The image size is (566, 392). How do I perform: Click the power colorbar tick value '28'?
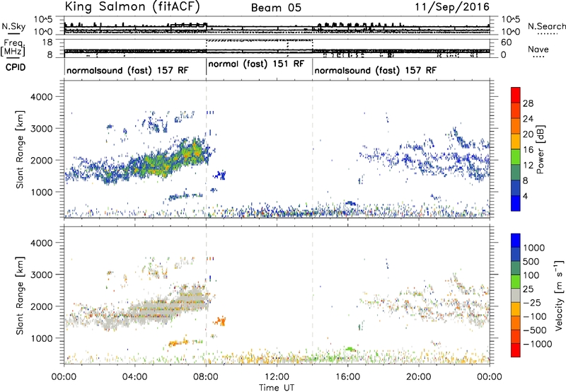point(528,103)
